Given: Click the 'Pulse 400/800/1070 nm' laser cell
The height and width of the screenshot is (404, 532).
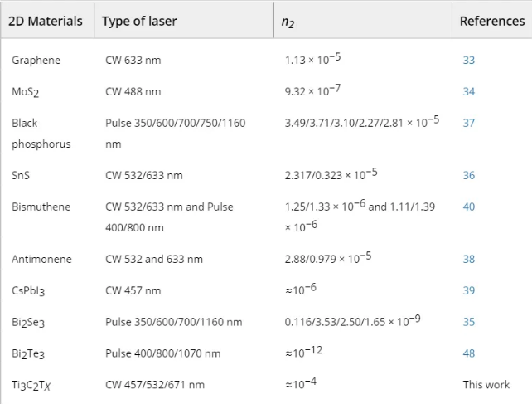Looking at the screenshot, I should (162, 353).
